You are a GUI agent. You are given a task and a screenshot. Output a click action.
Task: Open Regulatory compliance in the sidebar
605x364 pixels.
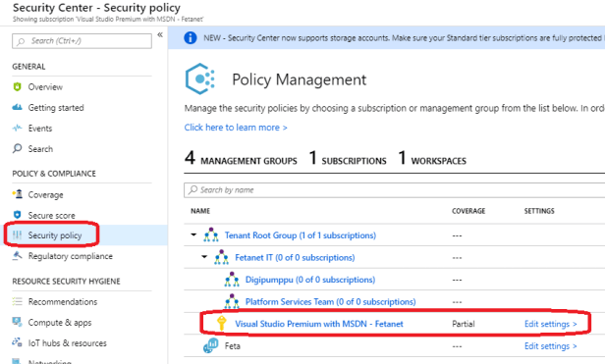[71, 256]
